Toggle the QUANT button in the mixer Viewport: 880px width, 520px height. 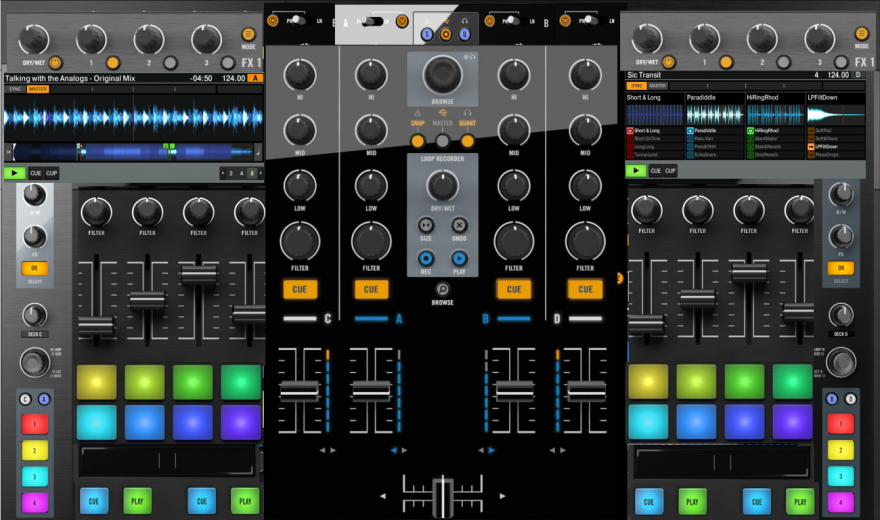[467, 140]
